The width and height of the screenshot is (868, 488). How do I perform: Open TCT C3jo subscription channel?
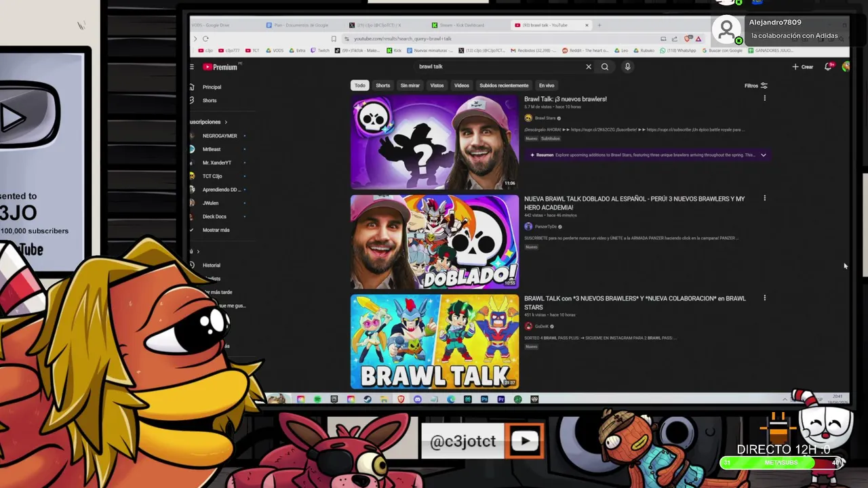212,176
